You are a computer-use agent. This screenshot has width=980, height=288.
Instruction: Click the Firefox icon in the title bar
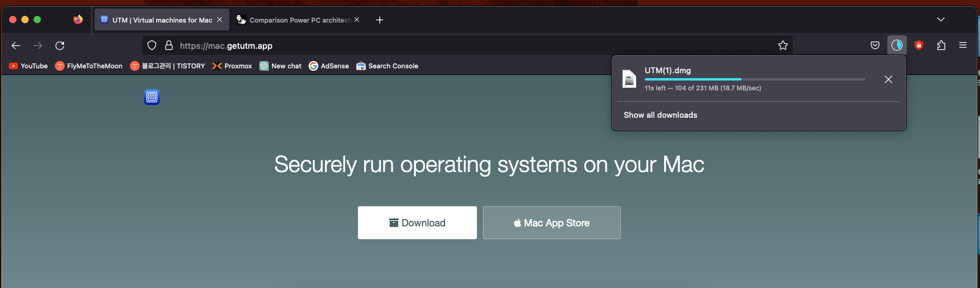[78, 20]
